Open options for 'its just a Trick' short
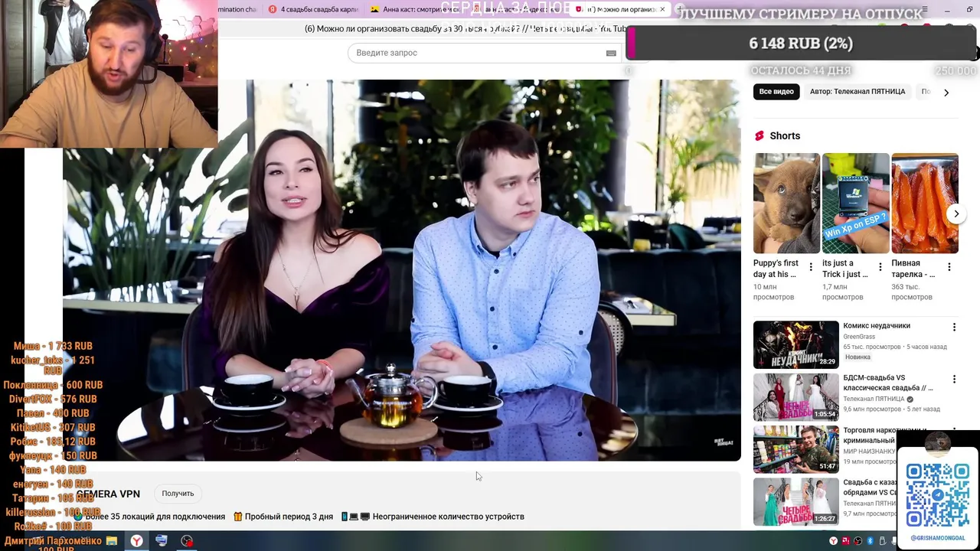This screenshot has width=980, height=551. 880,267
